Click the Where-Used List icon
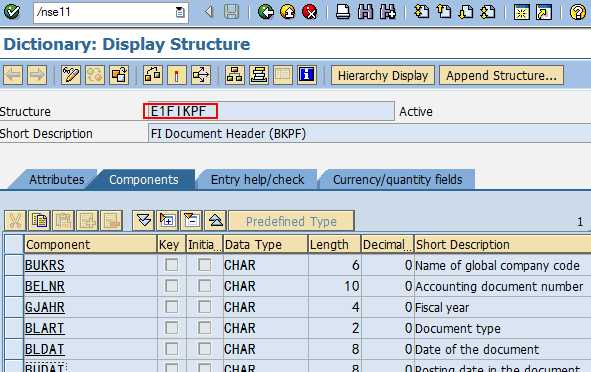This screenshot has width=591, height=372. coord(201,75)
